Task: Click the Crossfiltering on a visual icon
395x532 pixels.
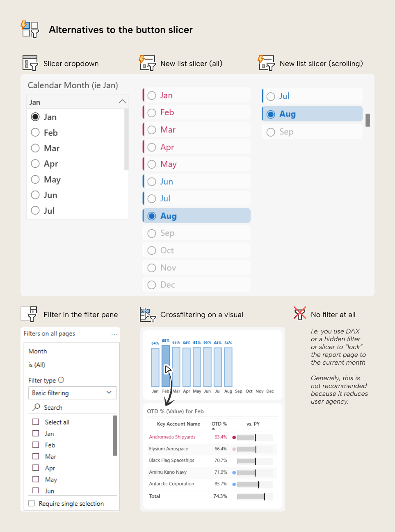Action: (148, 314)
